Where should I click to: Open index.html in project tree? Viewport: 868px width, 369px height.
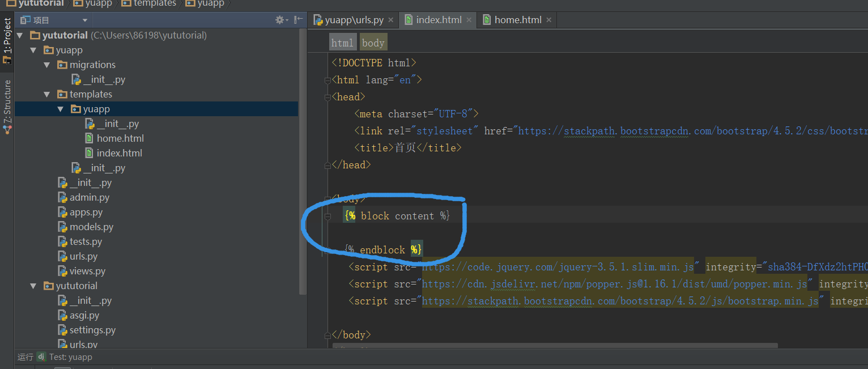point(120,153)
